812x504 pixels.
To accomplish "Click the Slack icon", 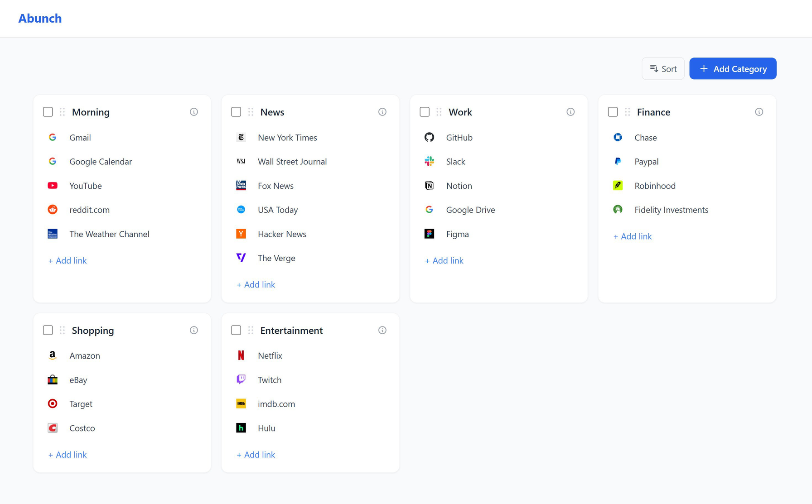I will [x=429, y=161].
